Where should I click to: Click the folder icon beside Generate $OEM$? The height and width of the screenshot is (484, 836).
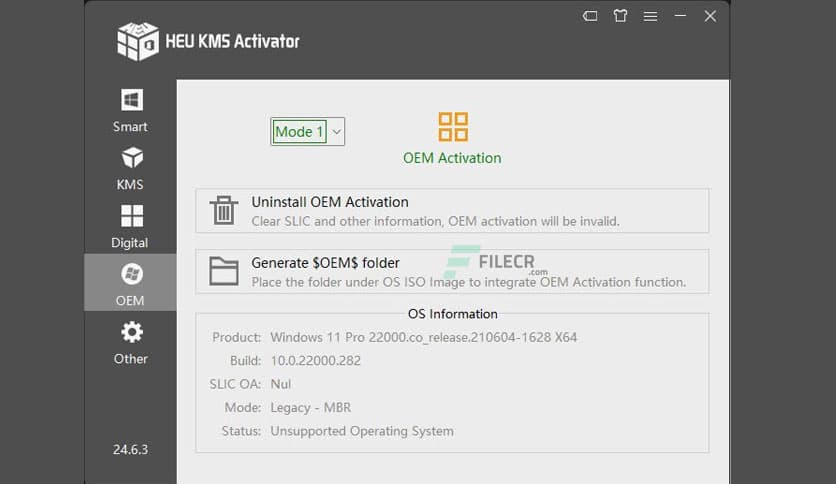click(223, 271)
